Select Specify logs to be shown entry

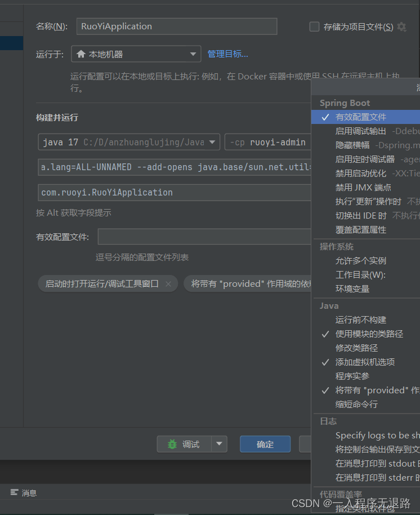(365, 436)
